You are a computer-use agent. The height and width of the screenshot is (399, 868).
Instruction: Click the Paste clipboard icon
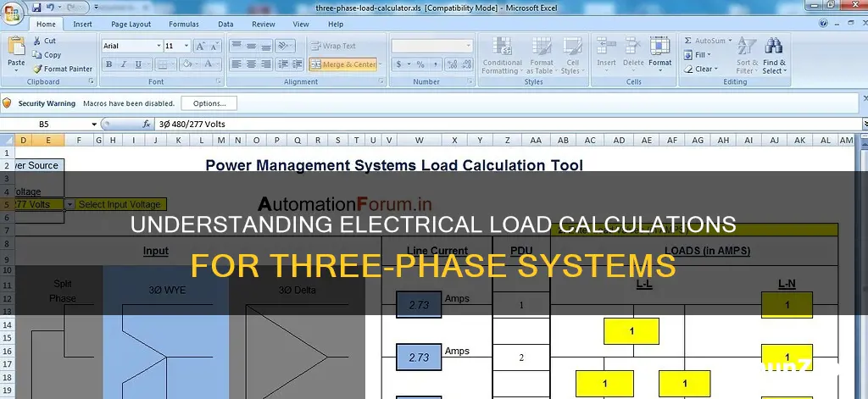point(16,46)
